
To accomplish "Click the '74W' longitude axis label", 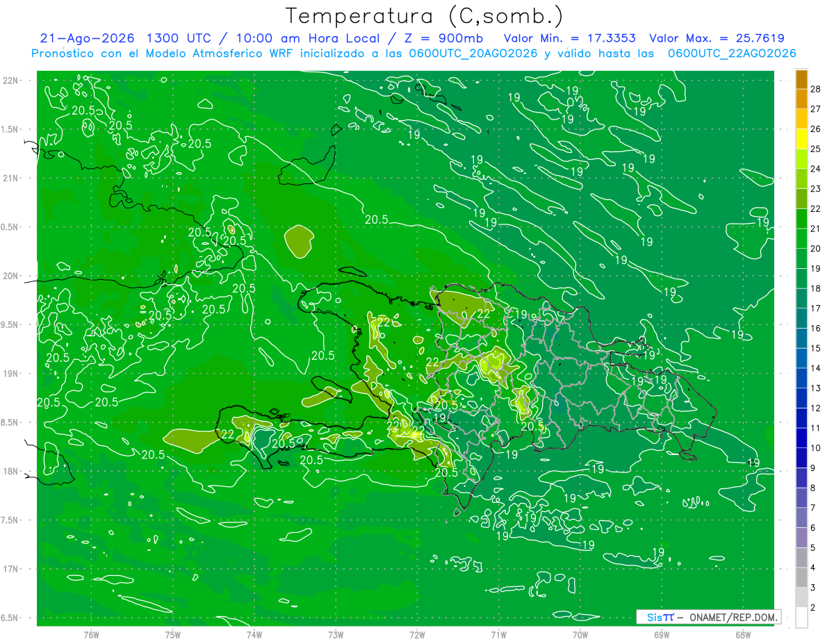I will point(254,635).
